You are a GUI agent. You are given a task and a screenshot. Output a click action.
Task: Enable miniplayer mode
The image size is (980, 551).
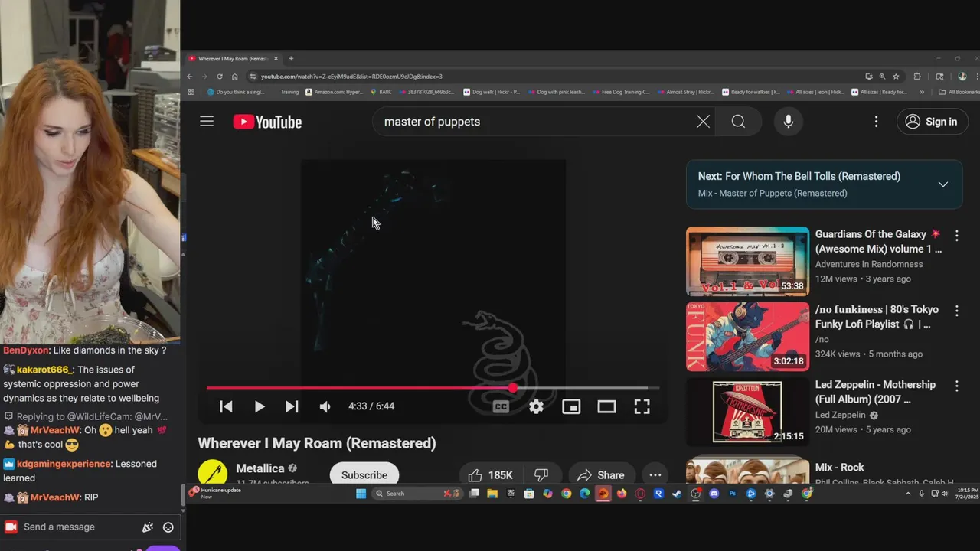tap(571, 406)
